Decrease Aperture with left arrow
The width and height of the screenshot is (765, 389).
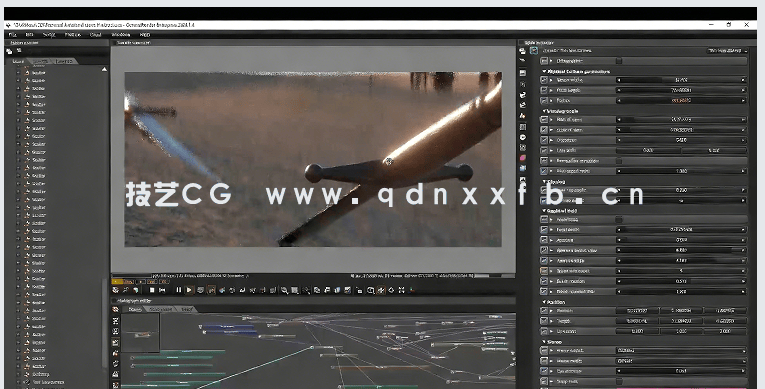point(619,240)
